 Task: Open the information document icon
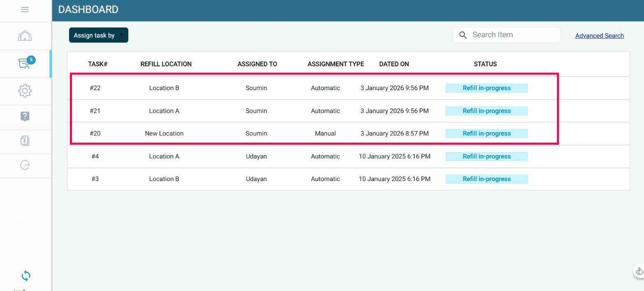click(x=25, y=141)
